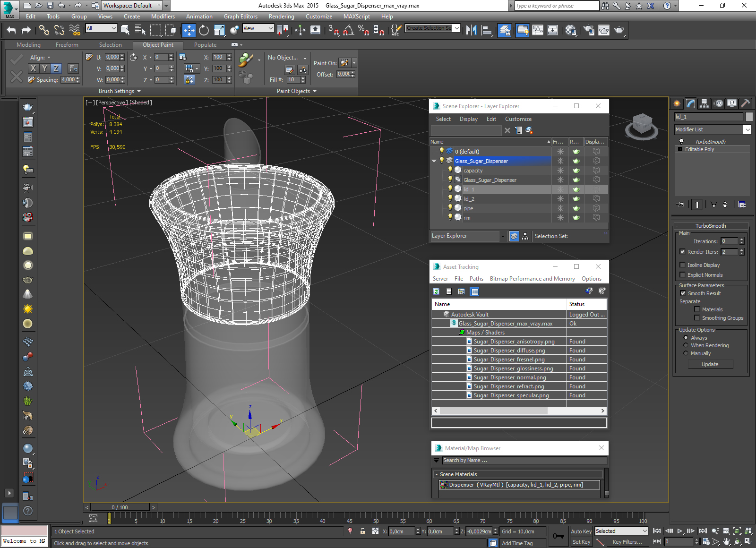This screenshot has width=756, height=548.
Task: Expand the Editable Poly modifier entry
Action: (680, 149)
